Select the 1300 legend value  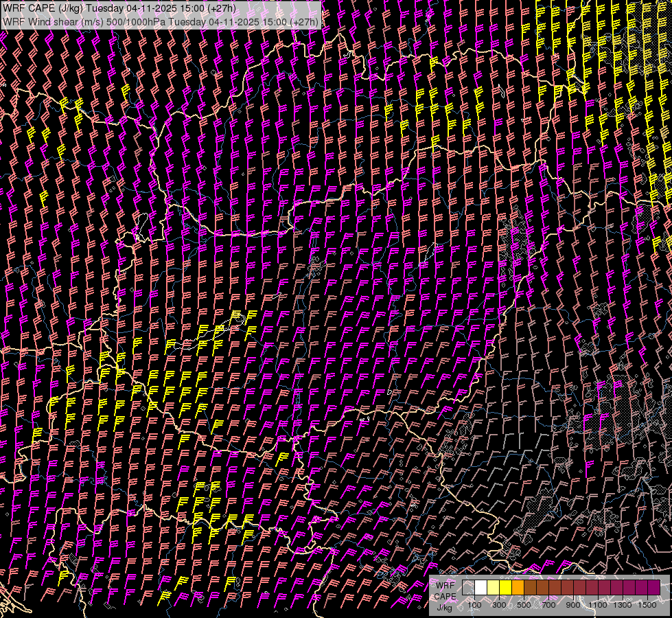[x=623, y=605]
